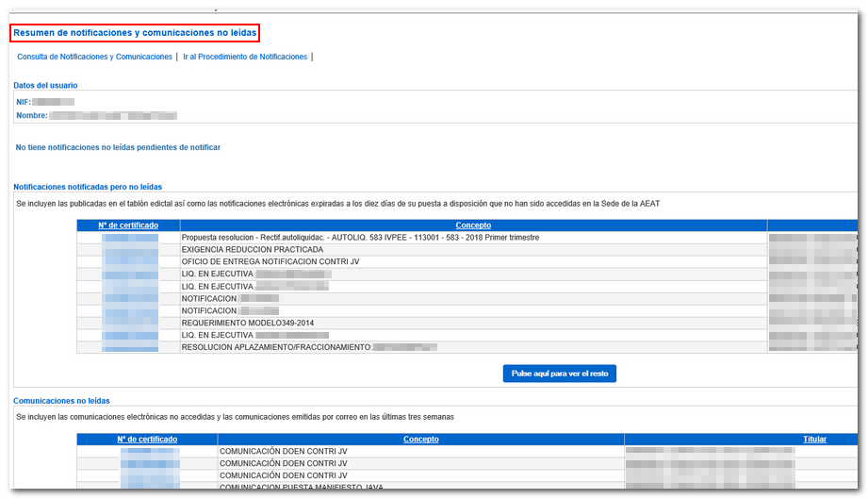
Task: Open certificate number for RESOLUCION APLAZAMIENTO/FRACCIONAMIENTO row
Action: coord(130,347)
